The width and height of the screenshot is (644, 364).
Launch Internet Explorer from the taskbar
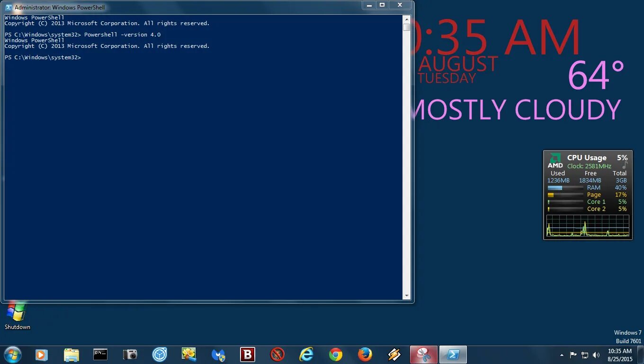[x=306, y=354]
